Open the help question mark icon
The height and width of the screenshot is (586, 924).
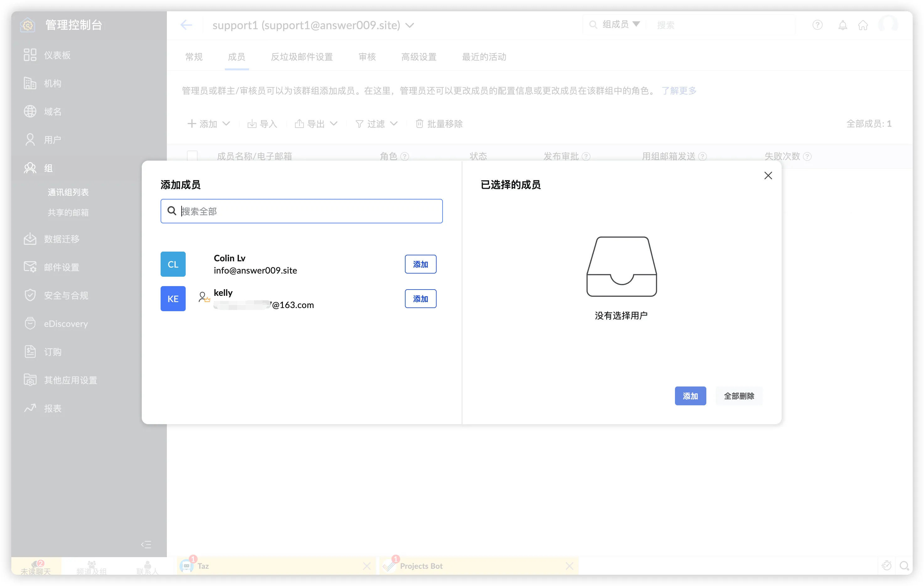coord(817,25)
